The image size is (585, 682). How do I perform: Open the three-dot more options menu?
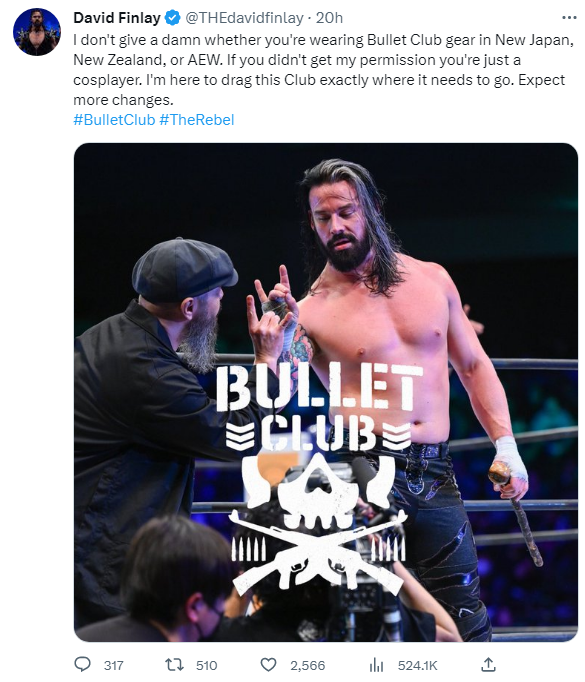point(569,18)
